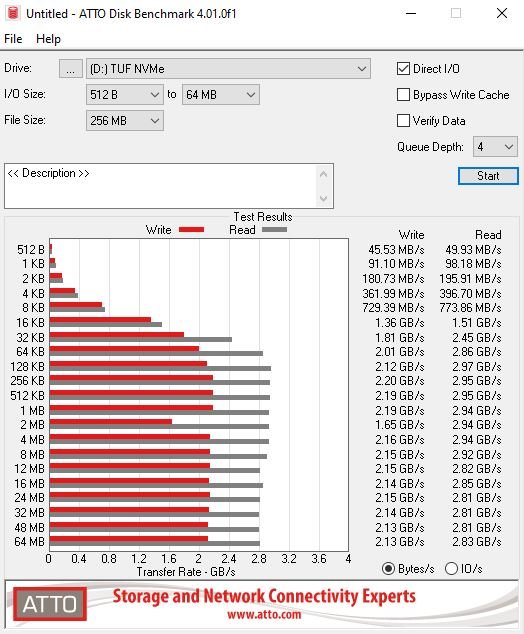Viewport: 524px width, 634px height.
Task: Click the gray Read legend swatch
Action: [x=274, y=230]
